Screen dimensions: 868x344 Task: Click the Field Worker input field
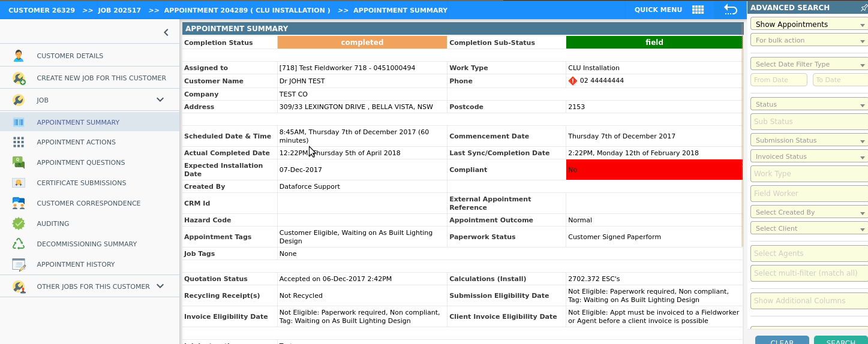(x=807, y=194)
